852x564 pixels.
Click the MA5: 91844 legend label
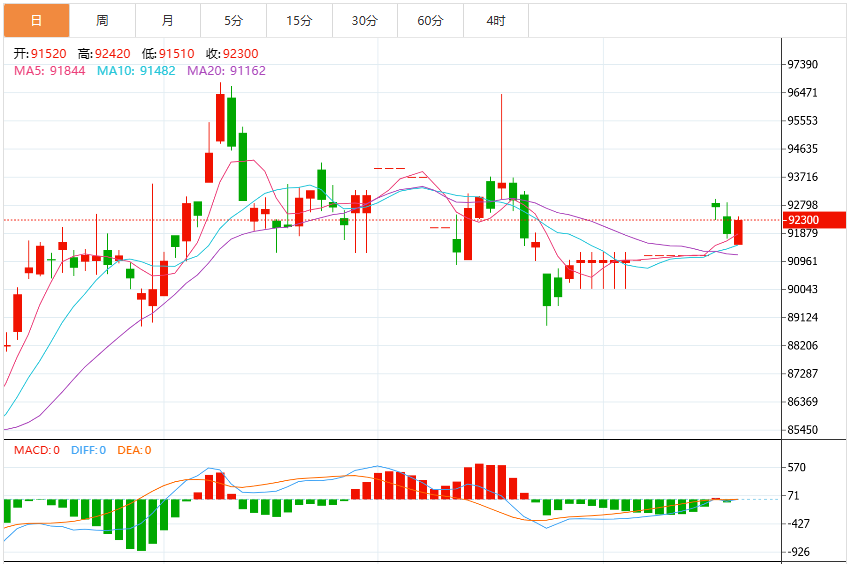pos(49,71)
